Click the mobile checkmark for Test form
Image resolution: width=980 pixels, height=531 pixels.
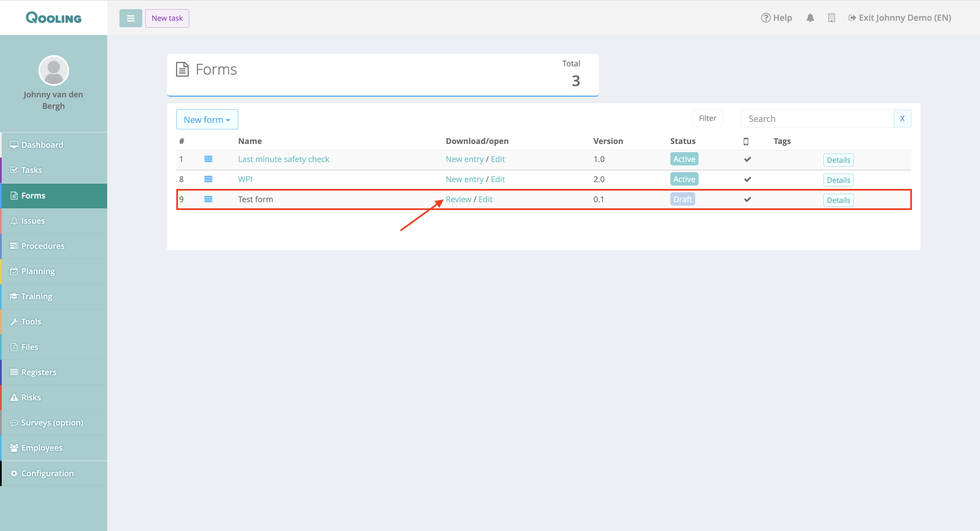pos(747,199)
